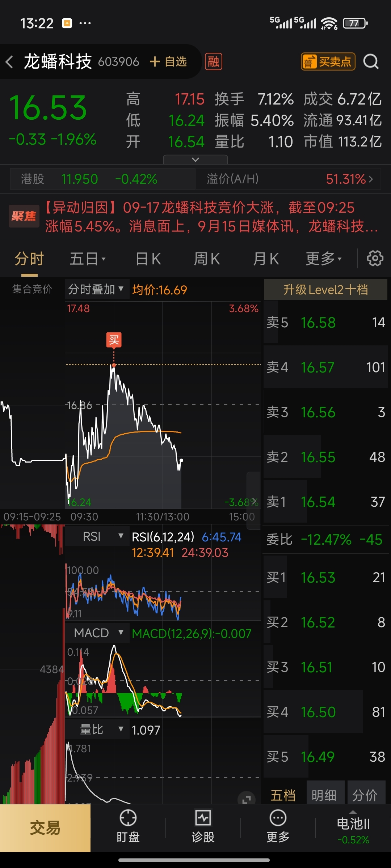Open the 更多 bottom menu
The width and height of the screenshot is (391, 868).
coord(278,827)
